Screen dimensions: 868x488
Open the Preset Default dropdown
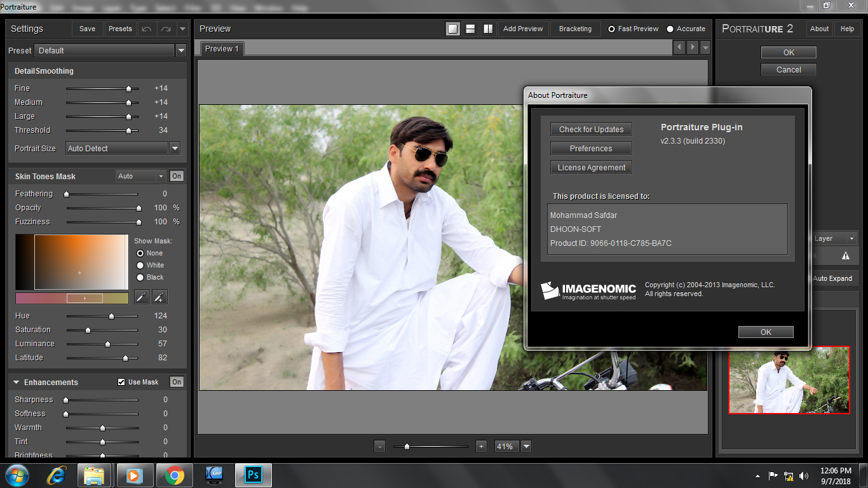pos(180,50)
